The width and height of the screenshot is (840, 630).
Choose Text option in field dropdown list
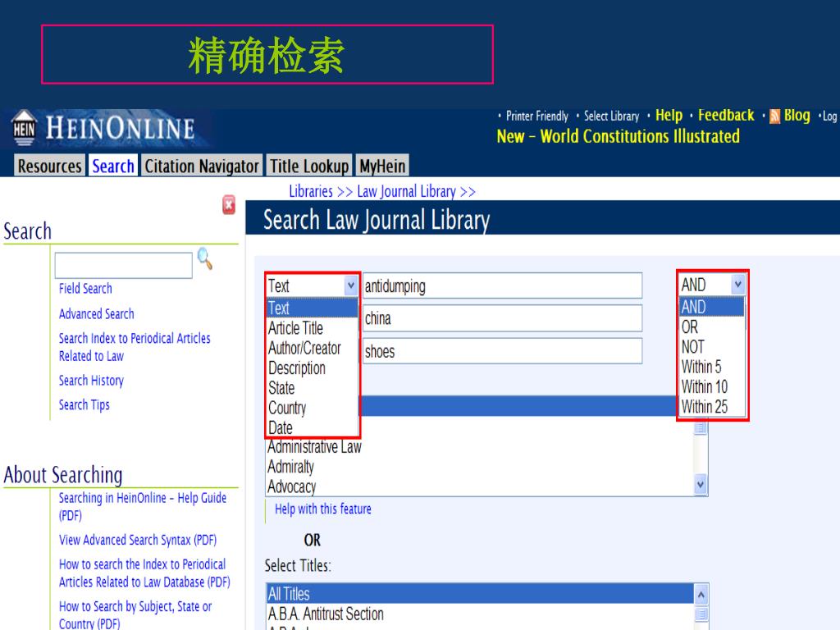tap(313, 308)
